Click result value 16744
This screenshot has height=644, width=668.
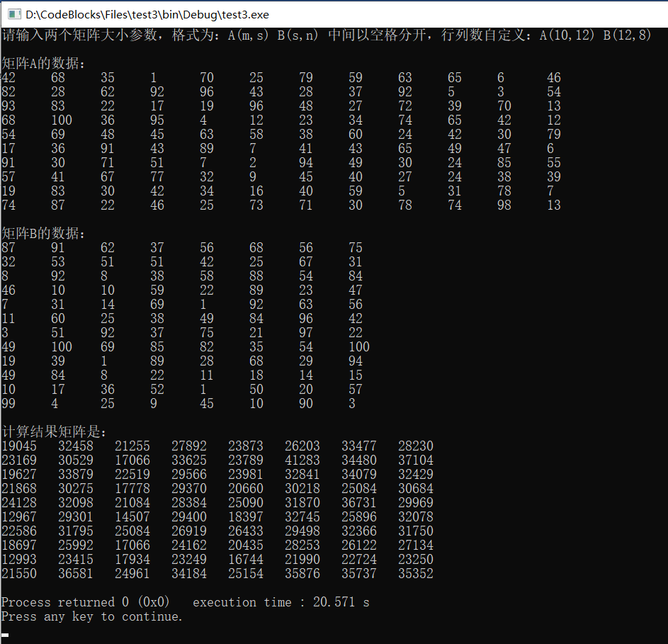pos(245,559)
